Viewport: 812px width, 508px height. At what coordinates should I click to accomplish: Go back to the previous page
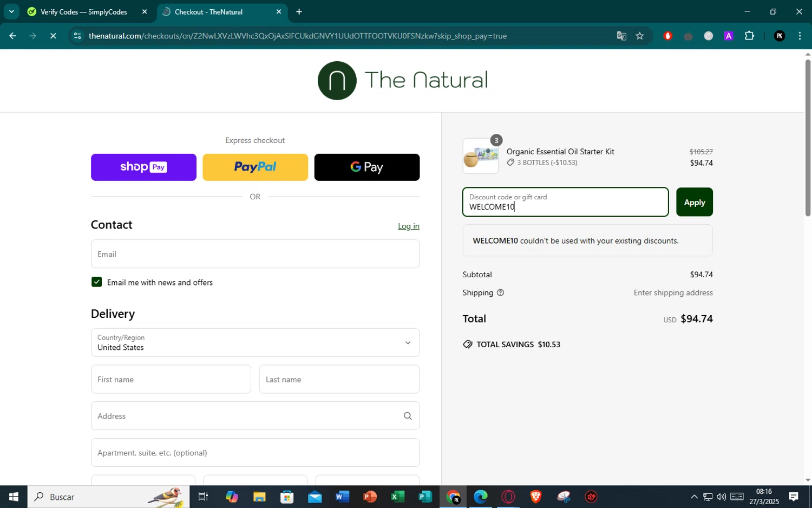[x=12, y=36]
